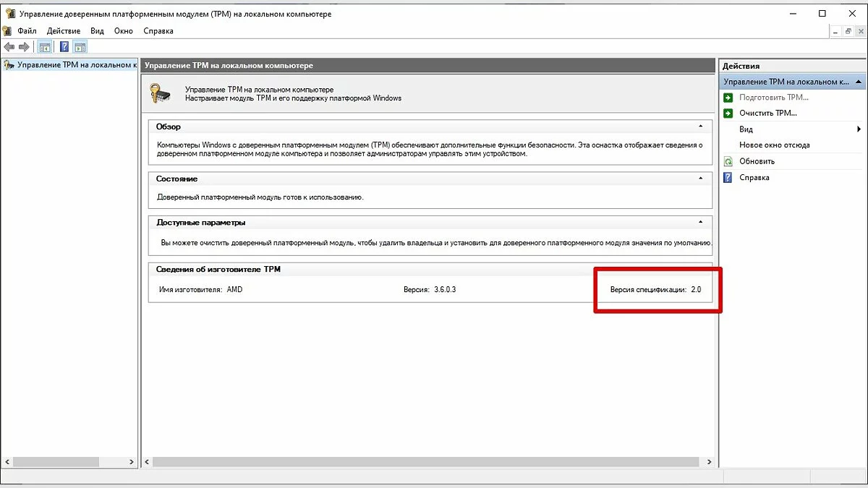This screenshot has width=868, height=488.
Task: Expand the Вид submenu in Actions pane
Action: pyautogui.click(x=859, y=129)
